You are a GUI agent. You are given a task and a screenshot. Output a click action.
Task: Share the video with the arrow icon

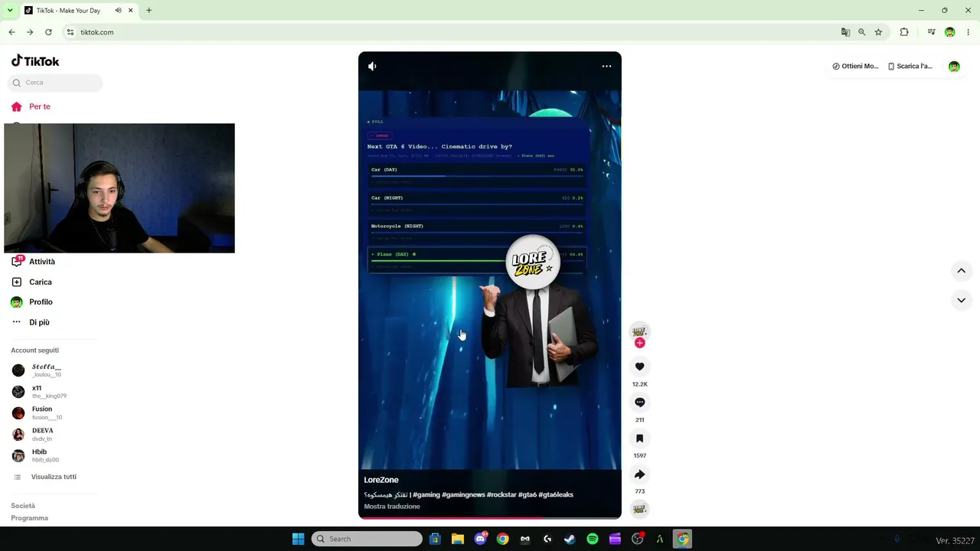pyautogui.click(x=640, y=474)
